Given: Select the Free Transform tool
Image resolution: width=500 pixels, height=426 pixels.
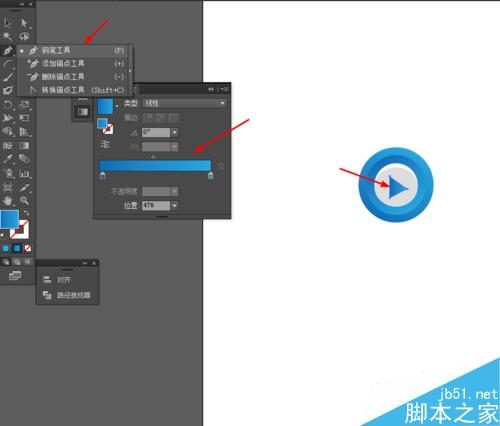Looking at the screenshot, I should point(24,118).
